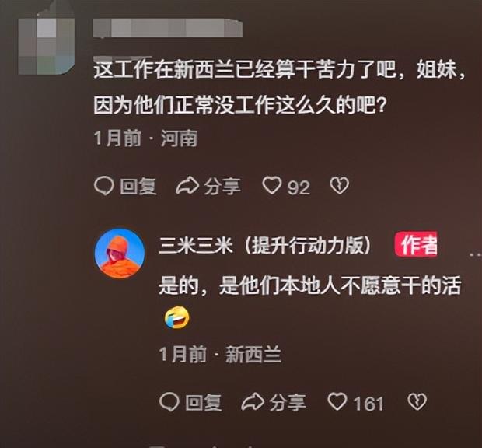Tap broken heart icon on author's reply

[417, 402]
